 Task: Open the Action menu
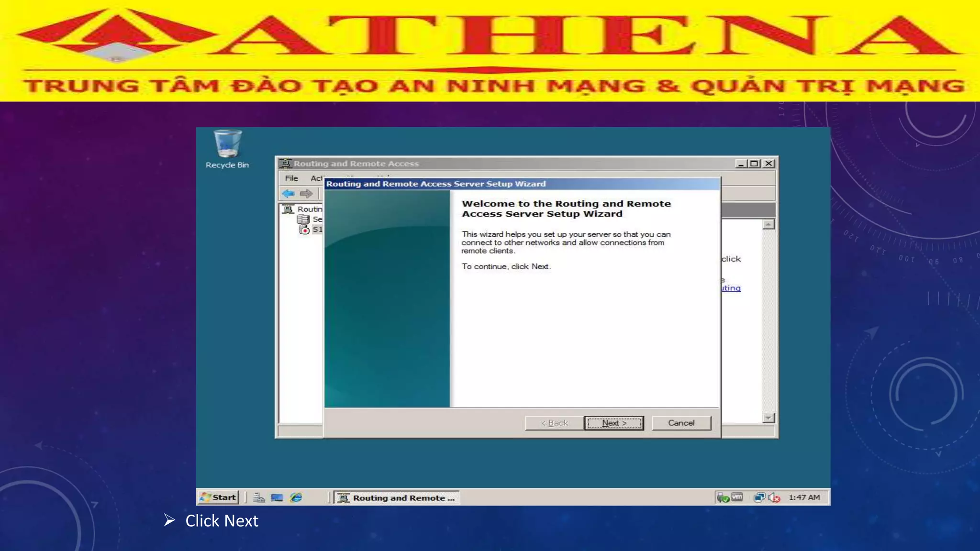[316, 178]
